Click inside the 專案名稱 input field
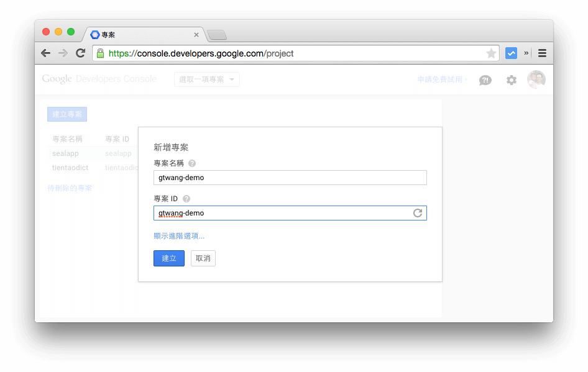Image resolution: width=588 pixels, height=372 pixels. [290, 177]
